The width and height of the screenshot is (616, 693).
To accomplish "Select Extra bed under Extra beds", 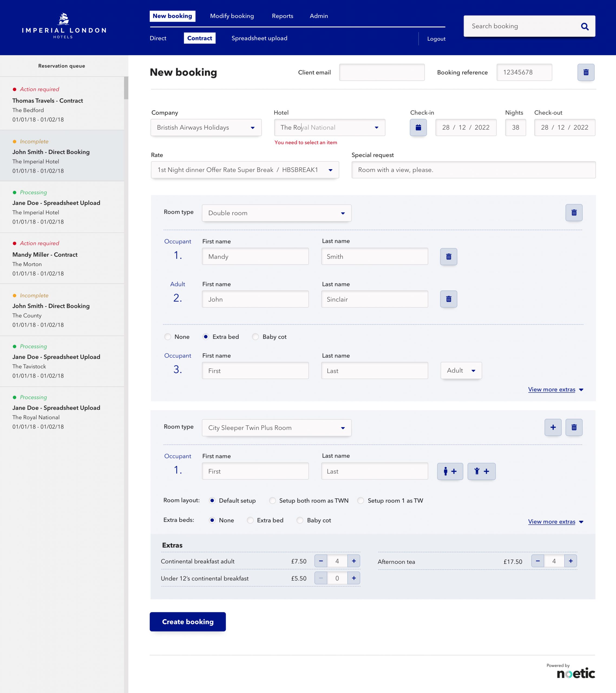I will 250,520.
